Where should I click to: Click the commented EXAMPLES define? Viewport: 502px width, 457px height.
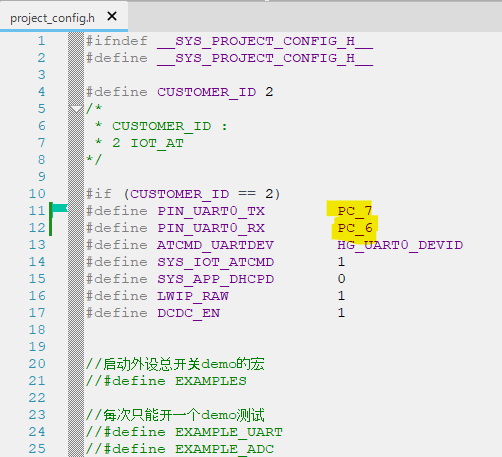point(166,381)
